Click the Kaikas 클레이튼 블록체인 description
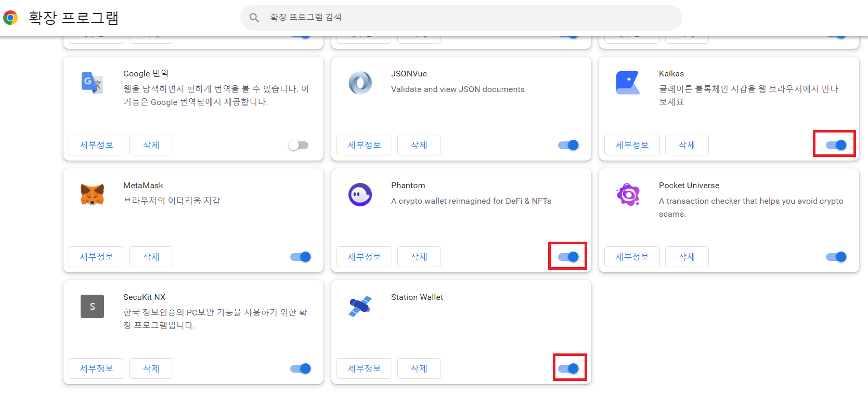Viewport: 868px width, 395px height. pyautogui.click(x=748, y=96)
